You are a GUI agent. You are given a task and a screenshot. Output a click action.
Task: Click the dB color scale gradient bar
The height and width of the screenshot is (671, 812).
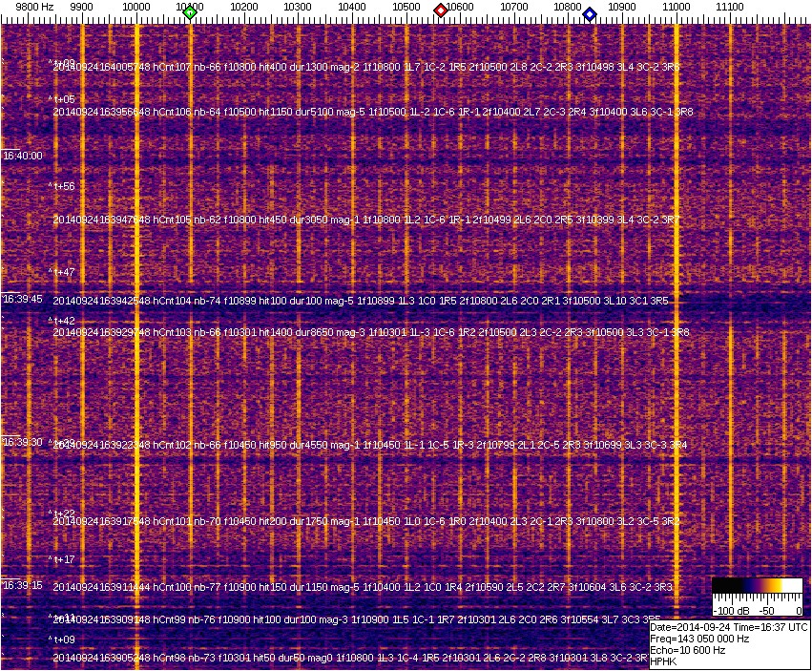coord(757,585)
